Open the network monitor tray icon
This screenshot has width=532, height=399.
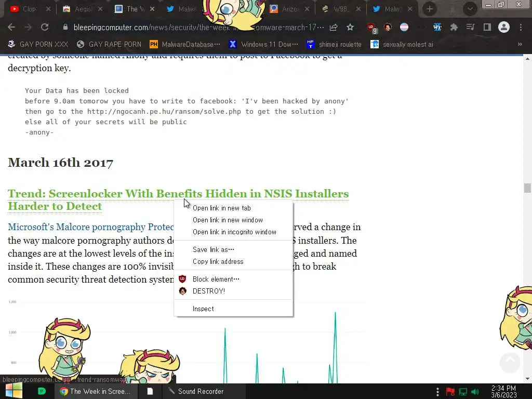463,392
